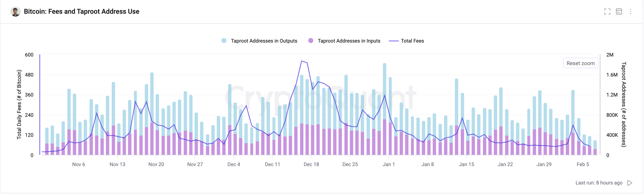The image size is (644, 194).
Task: Click the Total Fees legend line marker
Action: point(394,41)
